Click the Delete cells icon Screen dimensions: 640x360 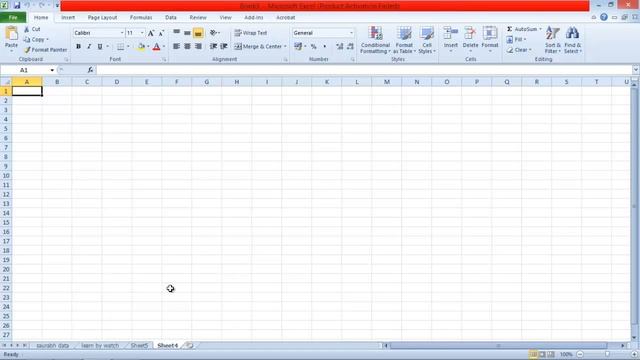pos(470,33)
